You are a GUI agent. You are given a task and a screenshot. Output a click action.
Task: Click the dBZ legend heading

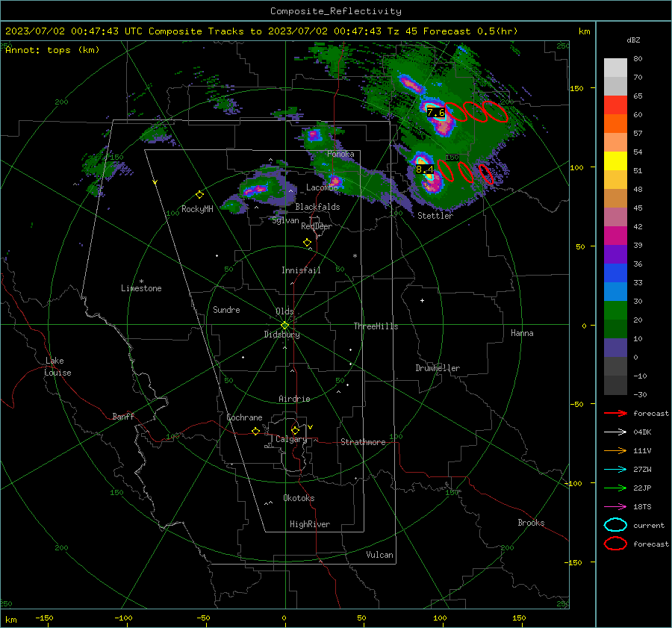[x=633, y=40]
